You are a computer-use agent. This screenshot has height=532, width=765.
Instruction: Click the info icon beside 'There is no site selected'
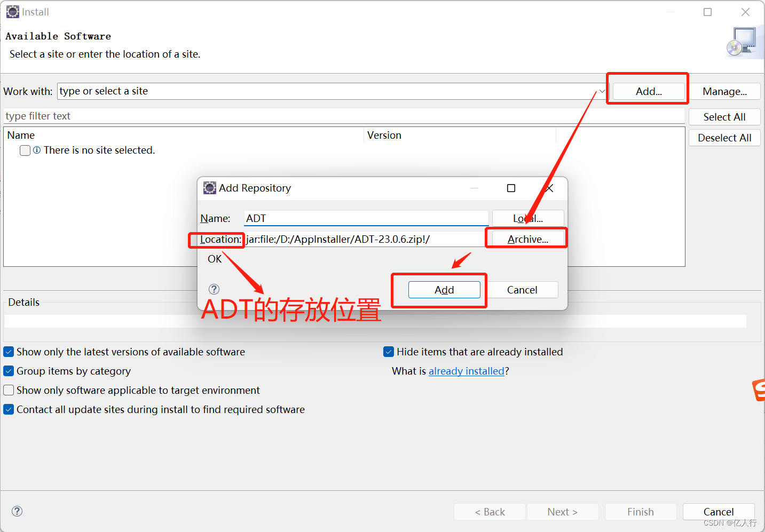[37, 150]
